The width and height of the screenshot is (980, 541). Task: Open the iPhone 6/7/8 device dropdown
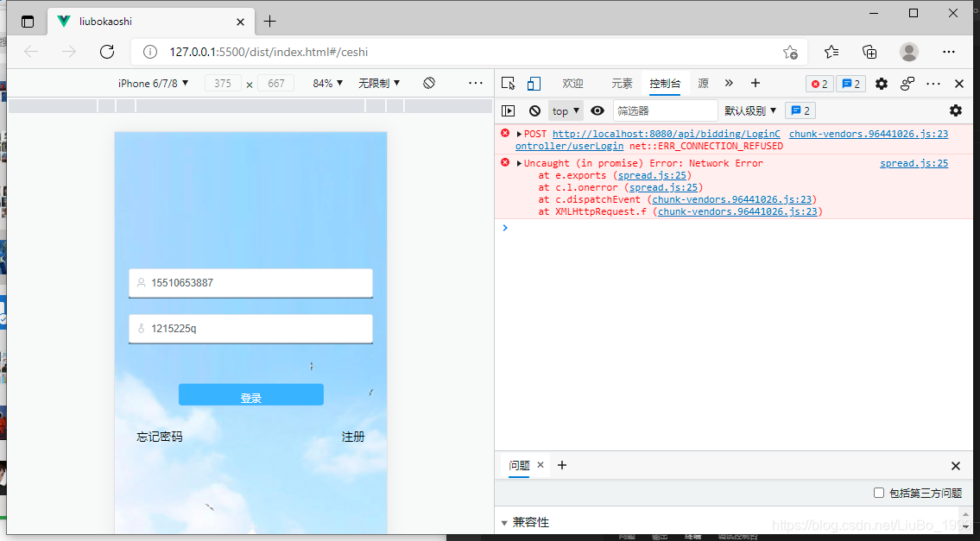pos(153,83)
